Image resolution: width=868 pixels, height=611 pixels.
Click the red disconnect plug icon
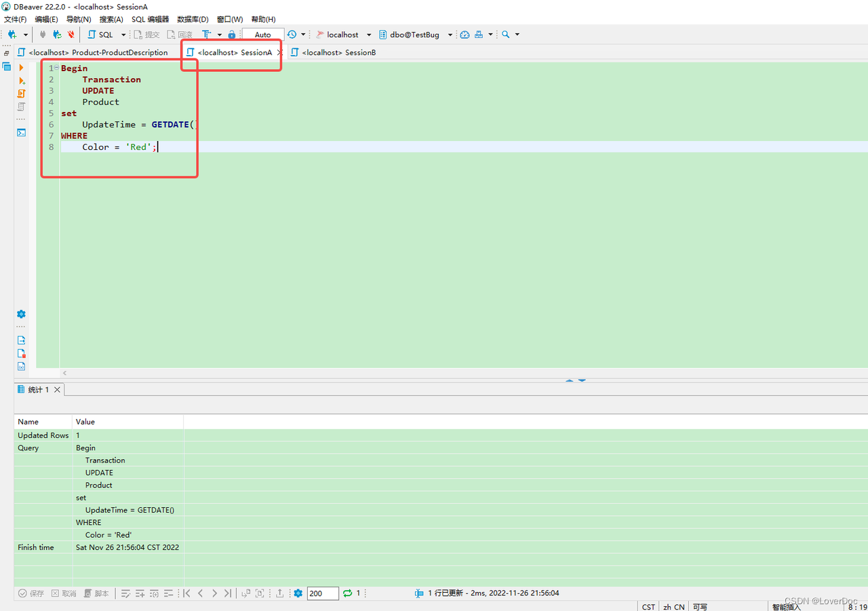pyautogui.click(x=71, y=35)
